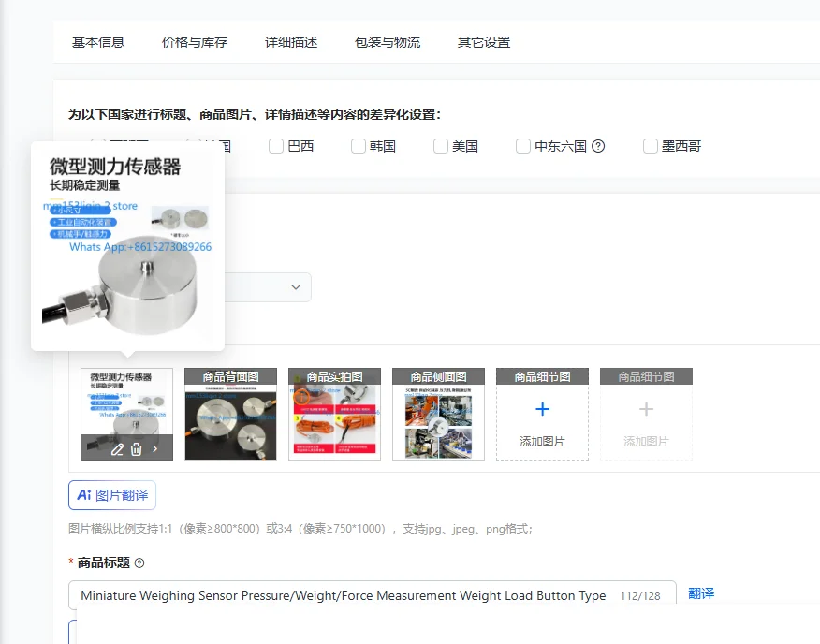Click greyed 添加图片 slot in last position
Screen dimensions: 820x644
[646, 415]
